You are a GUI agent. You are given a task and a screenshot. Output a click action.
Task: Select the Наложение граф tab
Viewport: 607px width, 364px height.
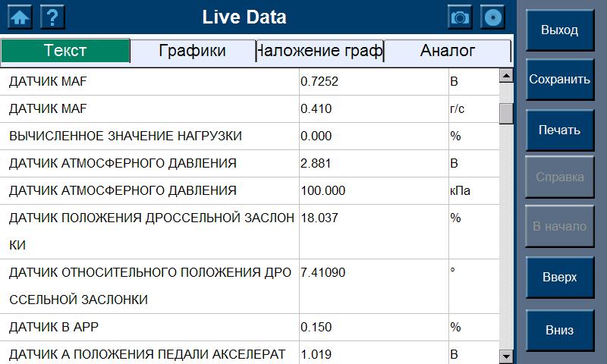point(319,51)
